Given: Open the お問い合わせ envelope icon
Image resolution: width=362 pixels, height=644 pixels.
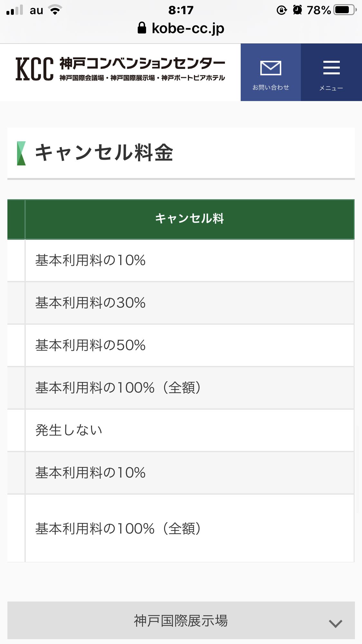Looking at the screenshot, I should [271, 68].
